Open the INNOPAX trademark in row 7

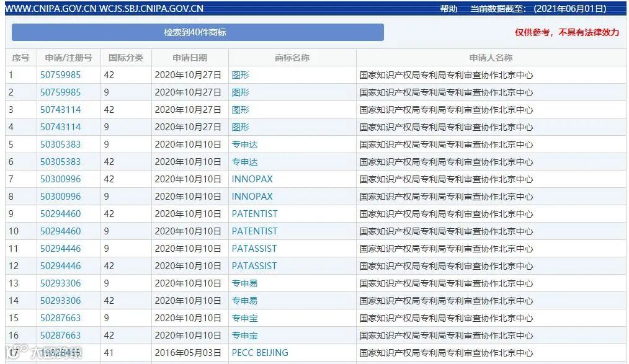click(252, 179)
